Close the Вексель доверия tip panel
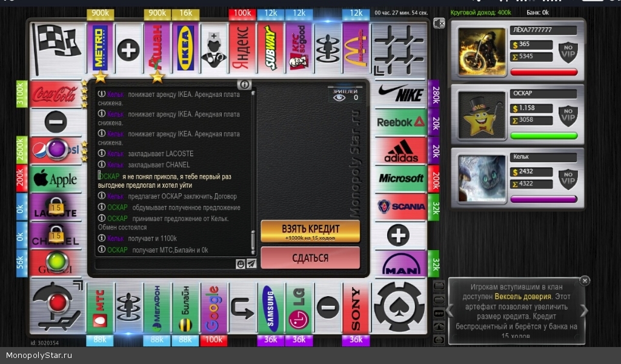Screen dimensions: 621x364 (585, 280)
